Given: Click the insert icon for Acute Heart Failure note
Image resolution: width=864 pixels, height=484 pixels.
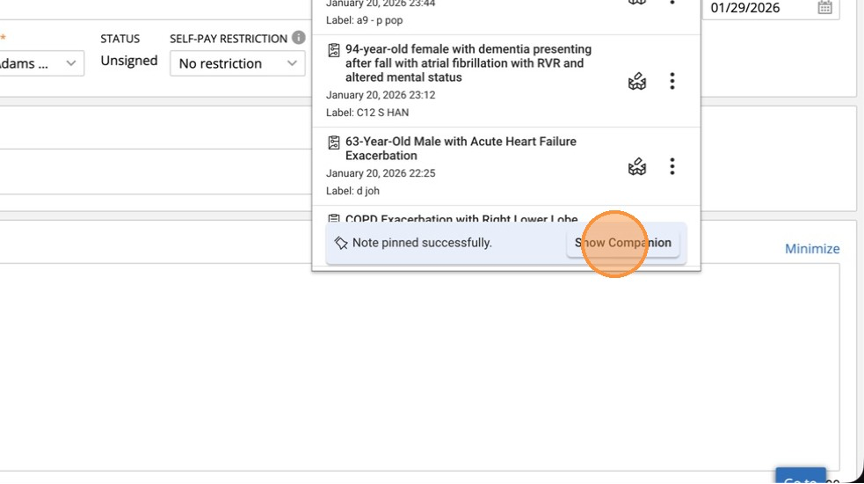Looking at the screenshot, I should [636, 167].
